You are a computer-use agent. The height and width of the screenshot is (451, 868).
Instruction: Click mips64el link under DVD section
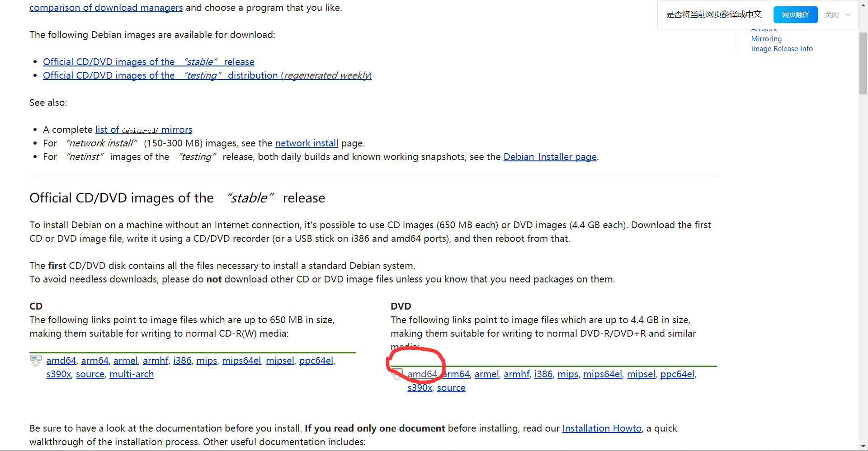tap(603, 374)
